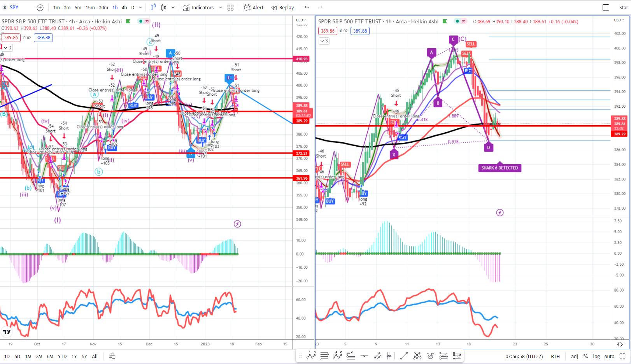
Task: Undo the last chart action
Action: [307, 7]
